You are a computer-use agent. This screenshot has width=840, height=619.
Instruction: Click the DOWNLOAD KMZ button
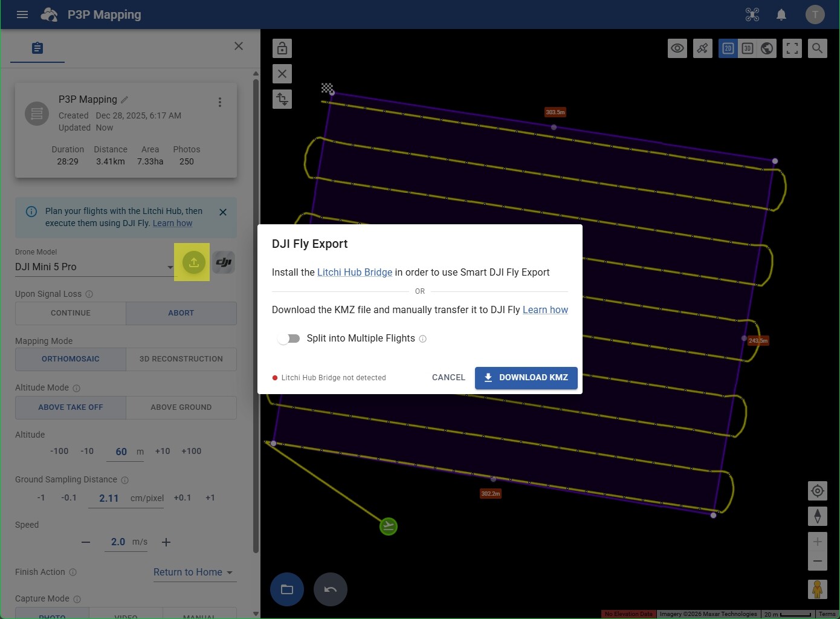point(526,378)
